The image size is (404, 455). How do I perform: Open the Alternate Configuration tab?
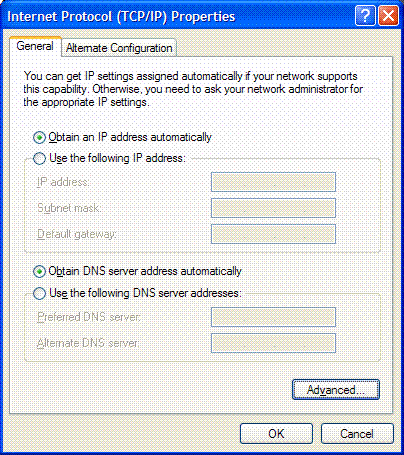[119, 48]
